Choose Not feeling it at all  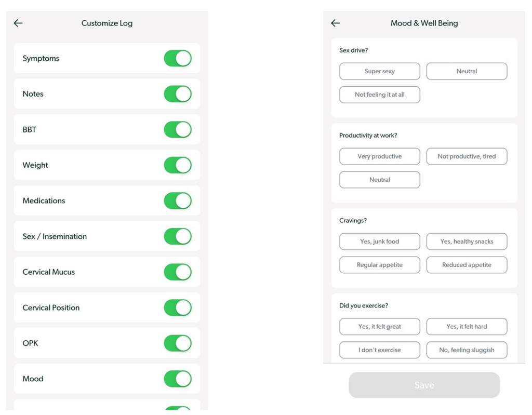click(380, 95)
